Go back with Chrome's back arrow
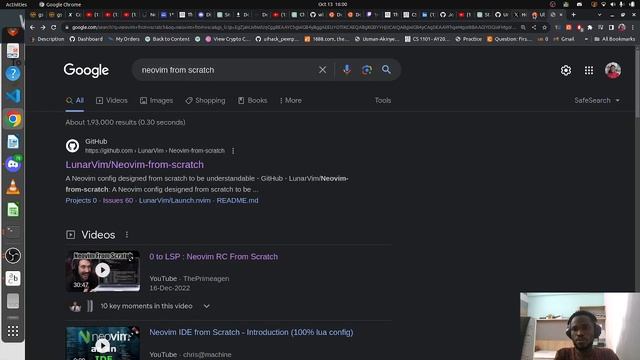The height and width of the screenshot is (360, 640). point(32,27)
